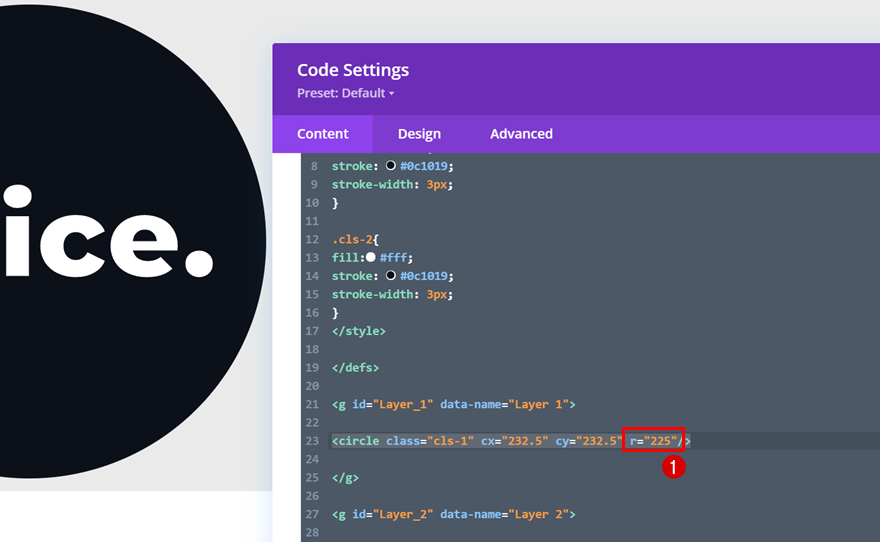Switch to the Content tab

(x=322, y=134)
